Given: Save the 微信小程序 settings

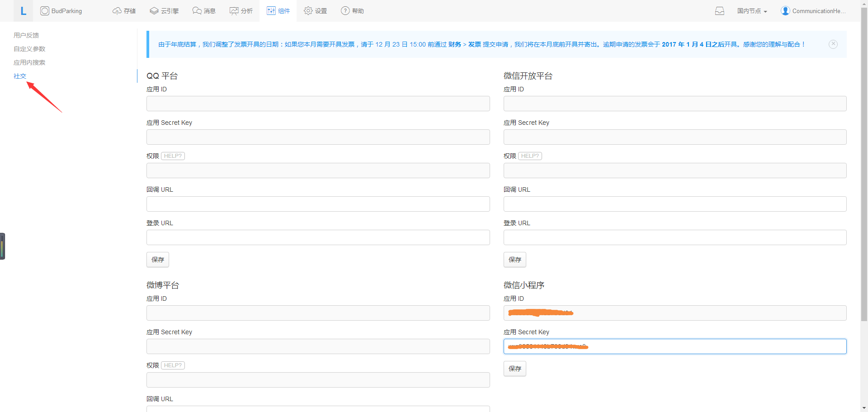Looking at the screenshot, I should 515,369.
